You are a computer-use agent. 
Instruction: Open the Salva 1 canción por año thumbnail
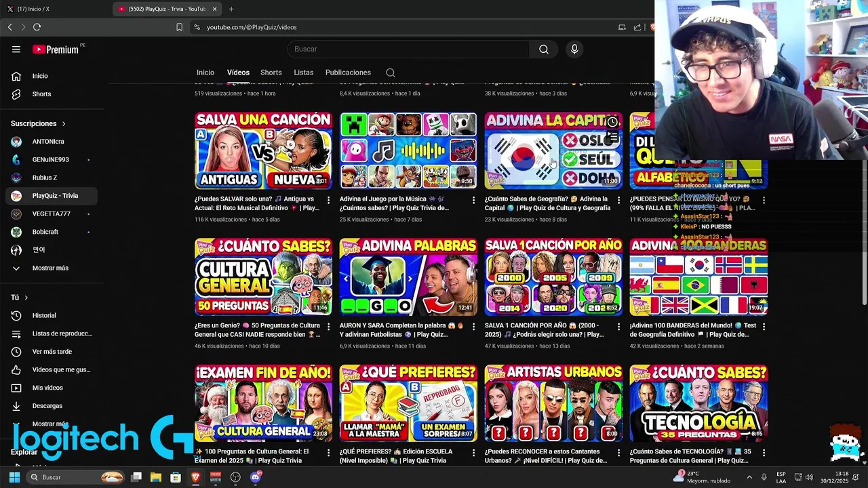click(553, 277)
